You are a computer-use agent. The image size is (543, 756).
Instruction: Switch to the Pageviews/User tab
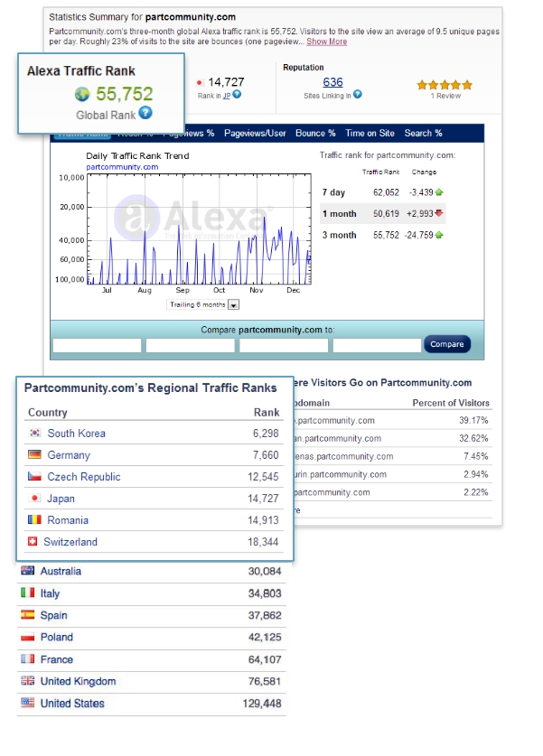click(255, 134)
